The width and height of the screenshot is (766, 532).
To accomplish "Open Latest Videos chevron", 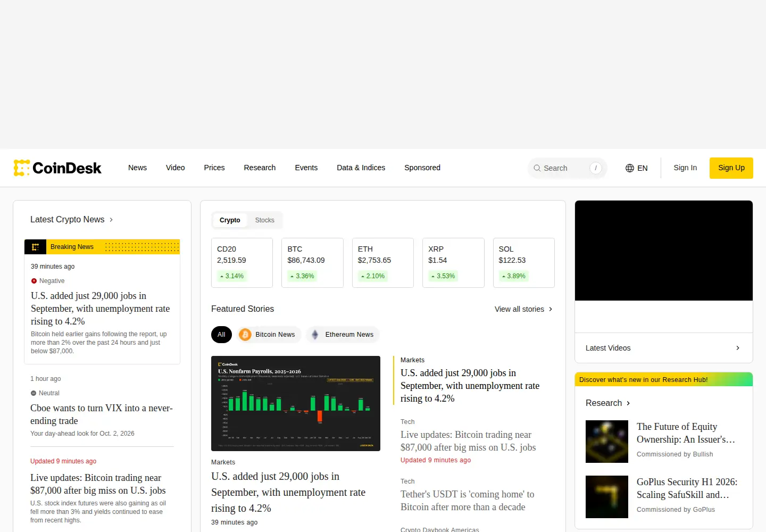I will 738,348.
